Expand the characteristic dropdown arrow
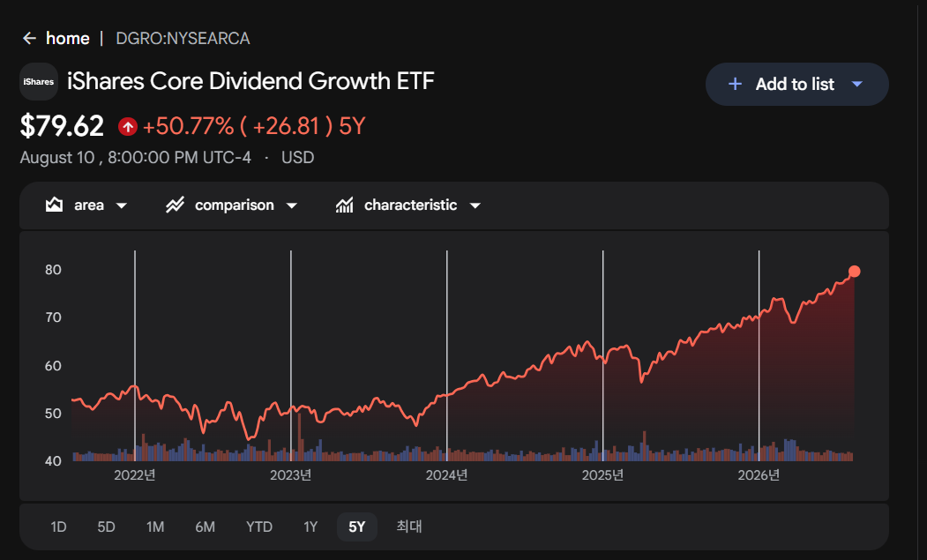Screen dimensions: 927x560 [475, 205]
